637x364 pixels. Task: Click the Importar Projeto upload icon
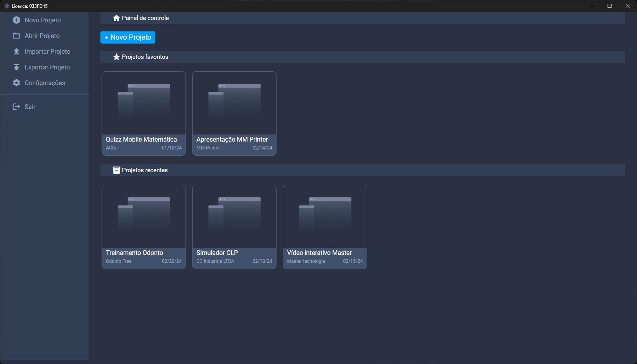pyautogui.click(x=16, y=51)
